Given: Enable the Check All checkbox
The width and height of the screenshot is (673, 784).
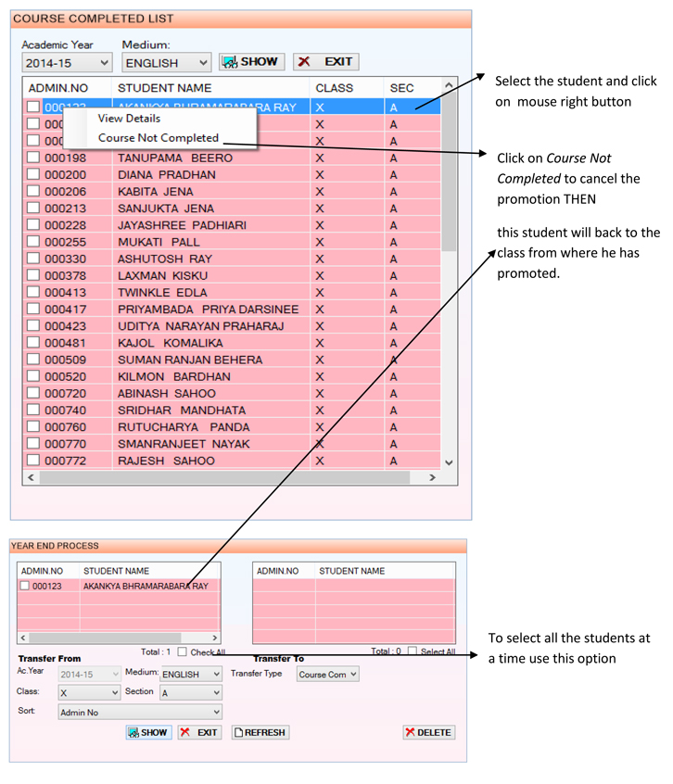Looking at the screenshot, I should [x=183, y=652].
